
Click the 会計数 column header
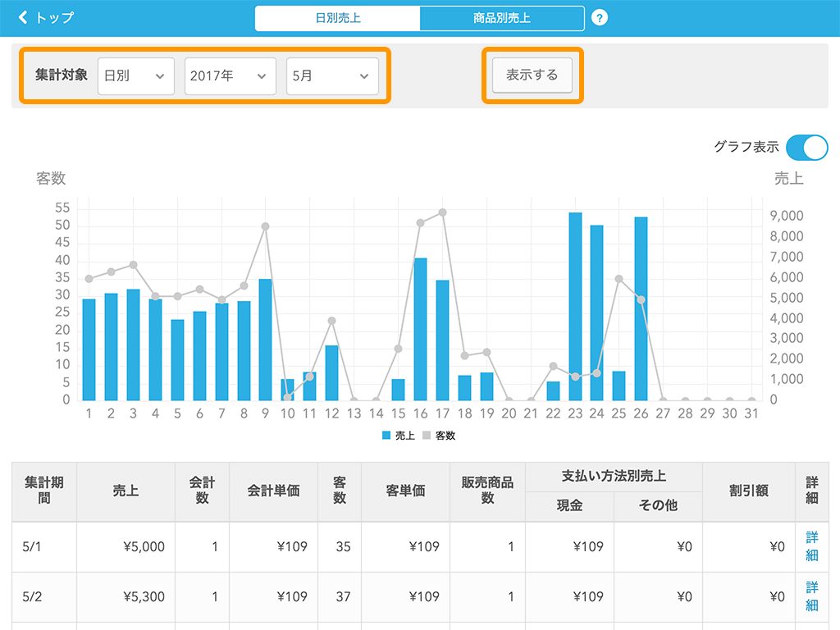click(202, 491)
